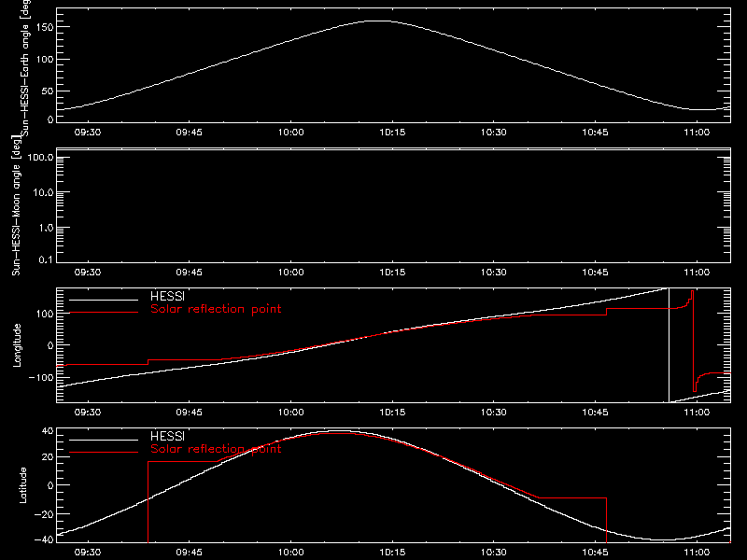Click the 20 tick on Latitude axis

48,457
